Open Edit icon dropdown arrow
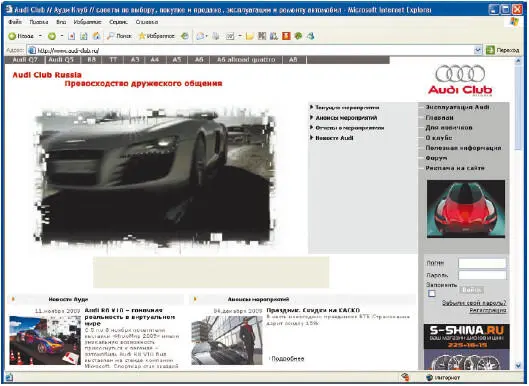The width and height of the screenshot is (529, 386). (240, 36)
